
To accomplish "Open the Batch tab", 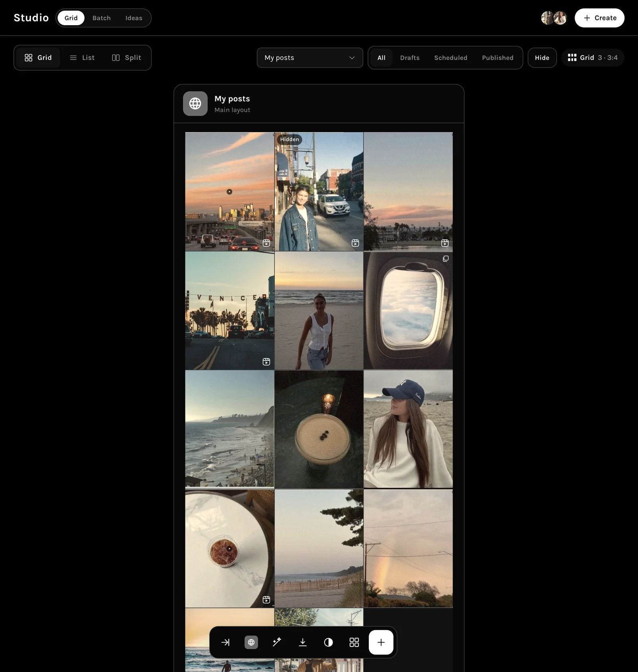I will (x=102, y=18).
